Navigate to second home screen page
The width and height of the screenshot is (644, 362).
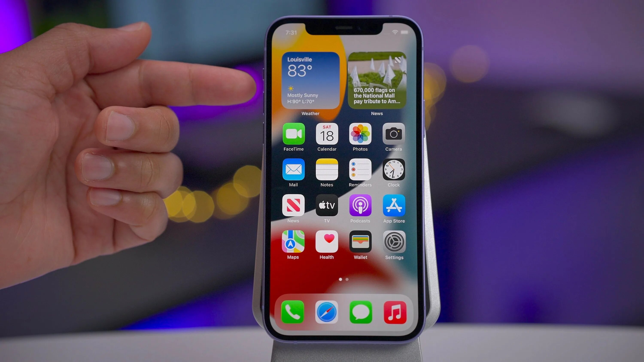(347, 279)
